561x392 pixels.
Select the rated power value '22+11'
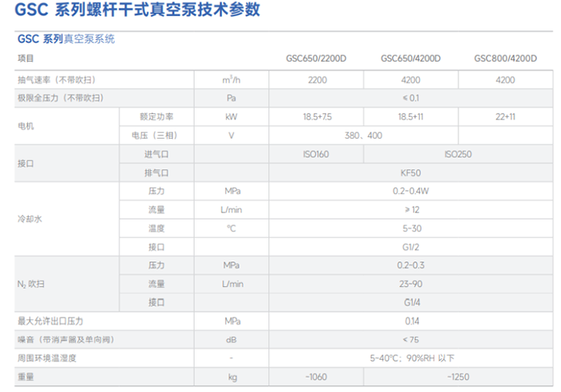pos(505,117)
